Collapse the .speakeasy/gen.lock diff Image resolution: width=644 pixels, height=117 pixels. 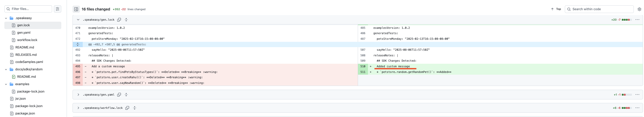(78, 20)
